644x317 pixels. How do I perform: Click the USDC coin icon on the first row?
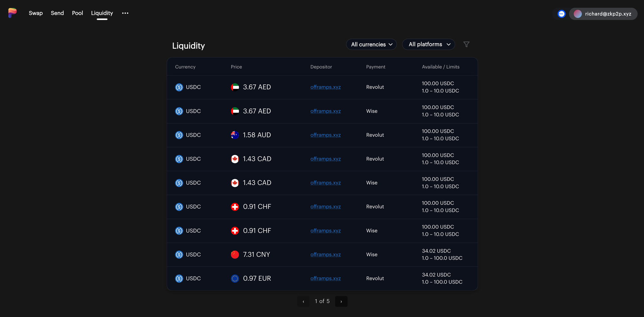point(179,87)
